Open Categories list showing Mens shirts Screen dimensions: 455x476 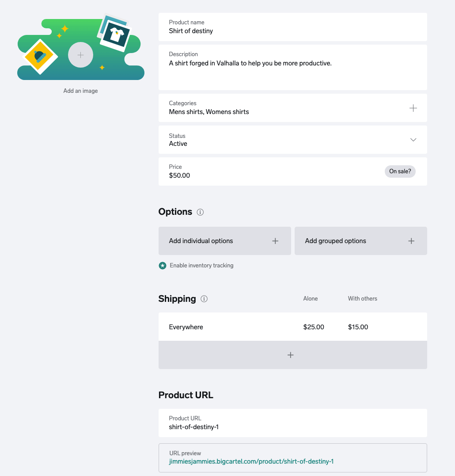point(293,108)
